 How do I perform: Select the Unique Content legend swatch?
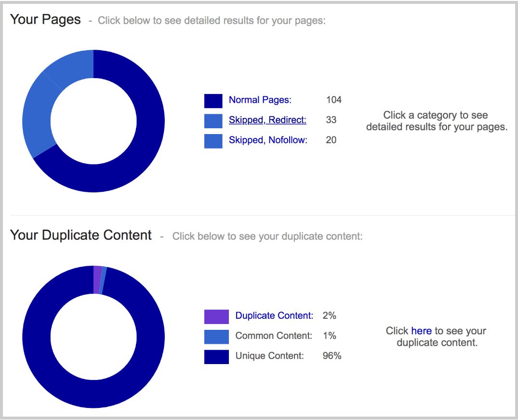(x=216, y=357)
